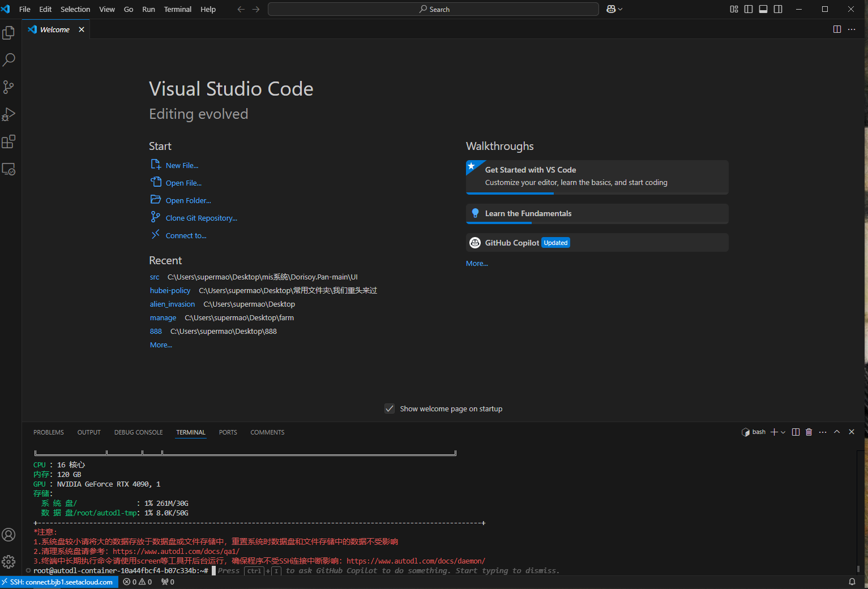The image size is (868, 589).
Task: Kill terminal with trash icon
Action: pos(809,432)
